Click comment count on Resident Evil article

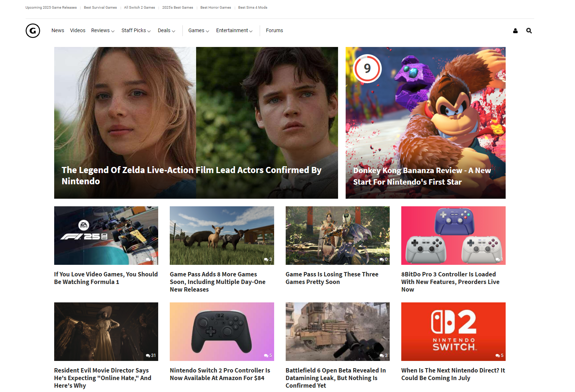[151, 356]
